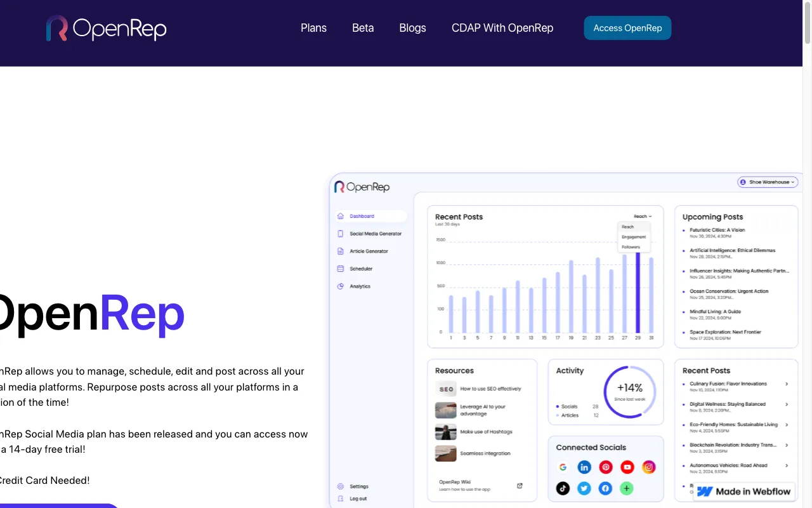Open the Make use of Hashtags resource

pos(486,432)
